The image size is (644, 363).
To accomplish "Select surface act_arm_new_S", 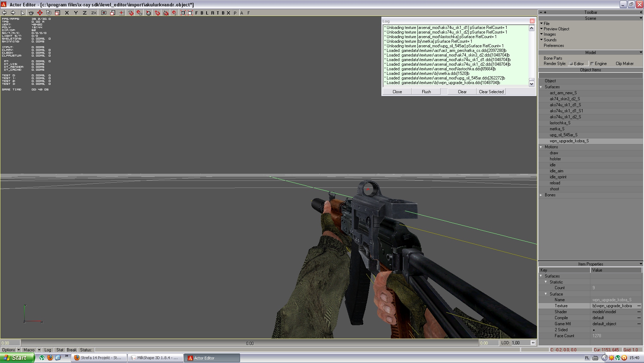I will (563, 93).
